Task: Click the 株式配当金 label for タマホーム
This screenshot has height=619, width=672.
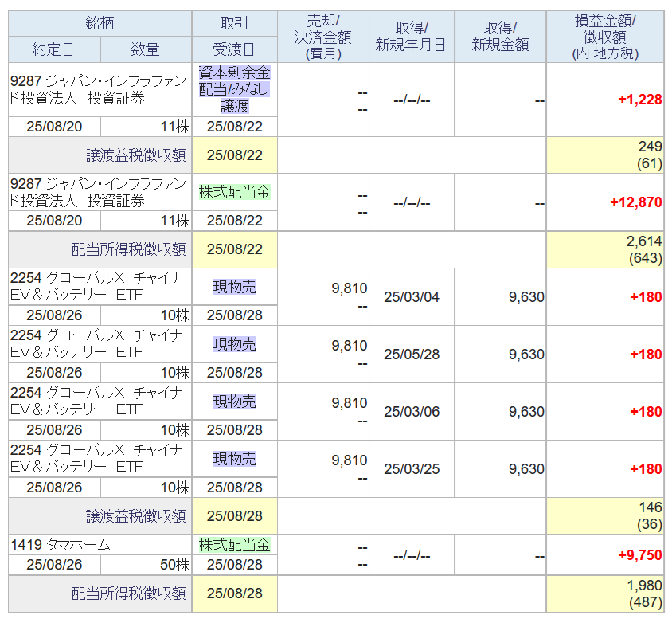Action: pyautogui.click(x=234, y=545)
